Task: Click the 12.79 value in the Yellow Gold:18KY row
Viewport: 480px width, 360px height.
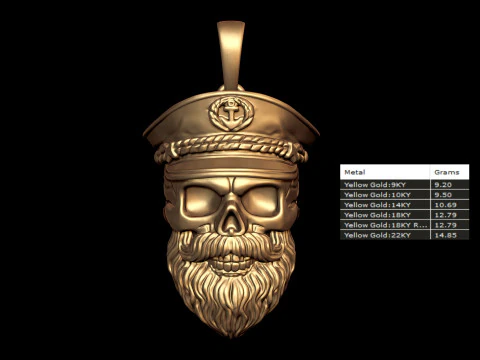Action: coord(445,215)
